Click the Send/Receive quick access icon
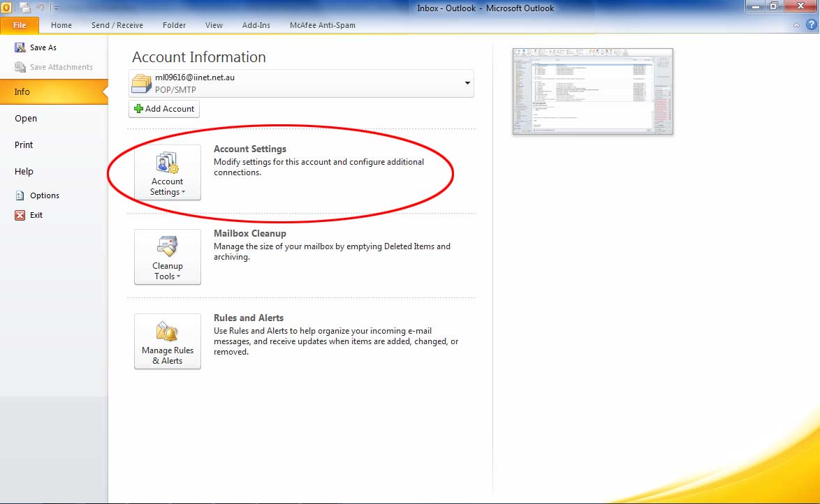The height and width of the screenshot is (504, 820). tap(24, 8)
